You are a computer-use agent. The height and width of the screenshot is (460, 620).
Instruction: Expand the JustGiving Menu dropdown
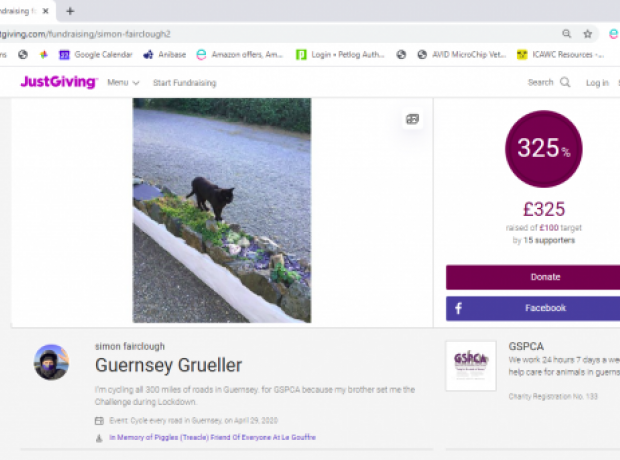click(123, 83)
